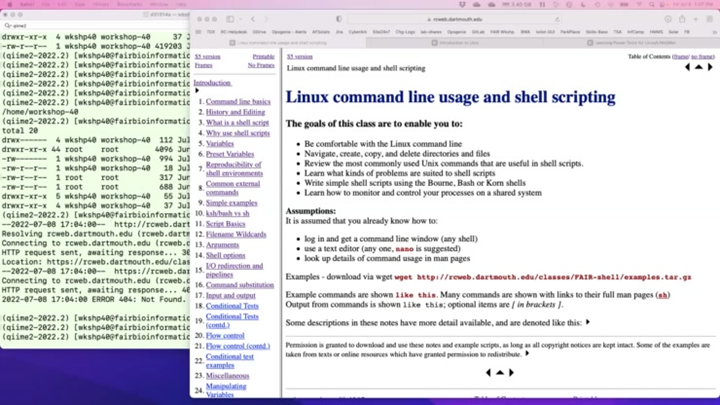Image resolution: width=720 pixels, height=405 pixels.
Task: Expand the triangle after the permission notice
Action: click(527, 354)
